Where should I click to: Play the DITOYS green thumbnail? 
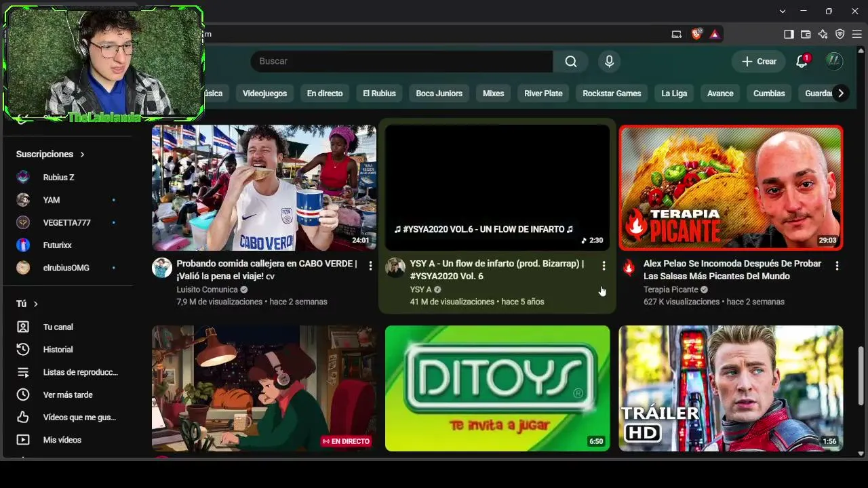[497, 388]
